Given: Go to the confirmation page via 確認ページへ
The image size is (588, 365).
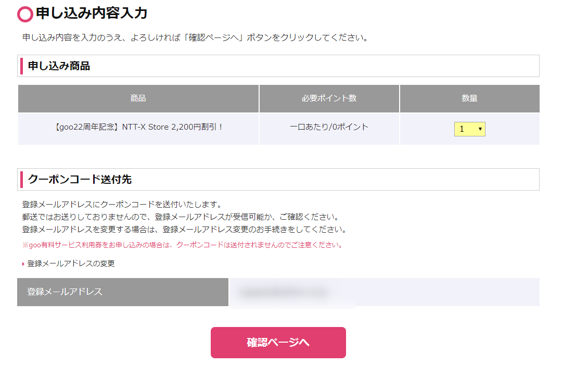Looking at the screenshot, I should [278, 343].
